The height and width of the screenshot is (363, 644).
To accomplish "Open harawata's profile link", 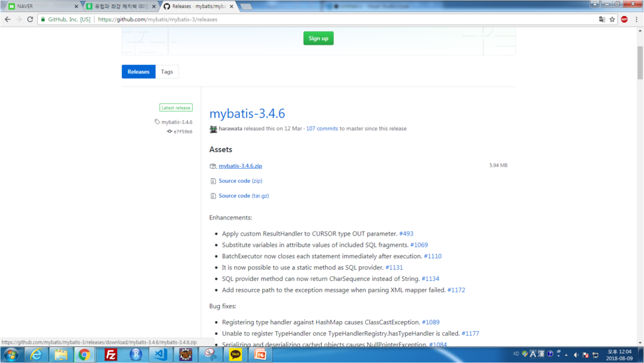I will (x=231, y=129).
